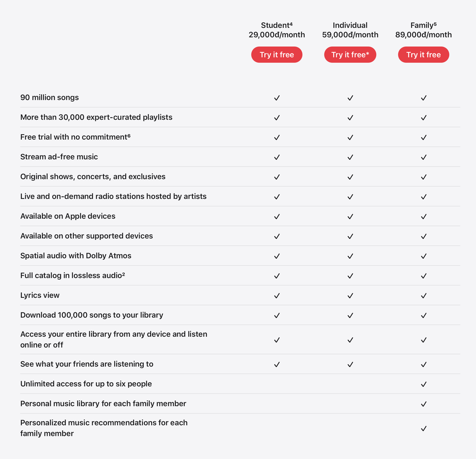Click Try it free under Family plan
This screenshot has height=459, width=476.
click(423, 55)
